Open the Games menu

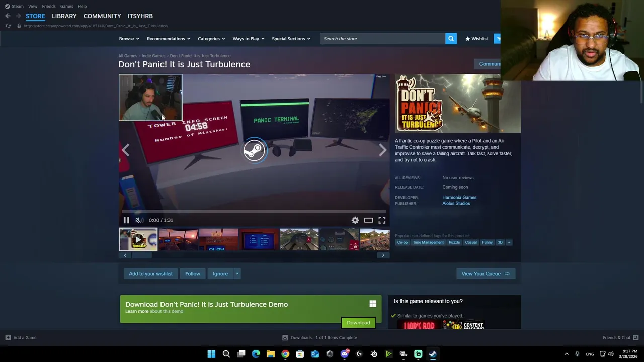(x=66, y=6)
